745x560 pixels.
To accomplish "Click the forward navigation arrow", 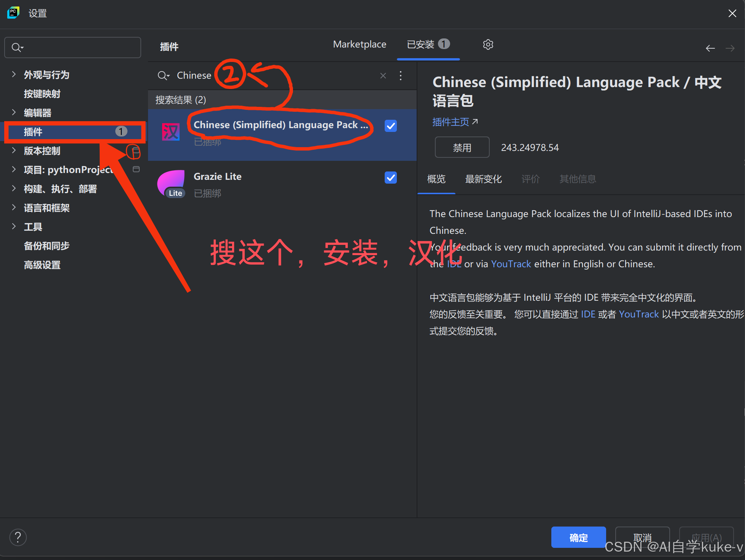I will [730, 48].
